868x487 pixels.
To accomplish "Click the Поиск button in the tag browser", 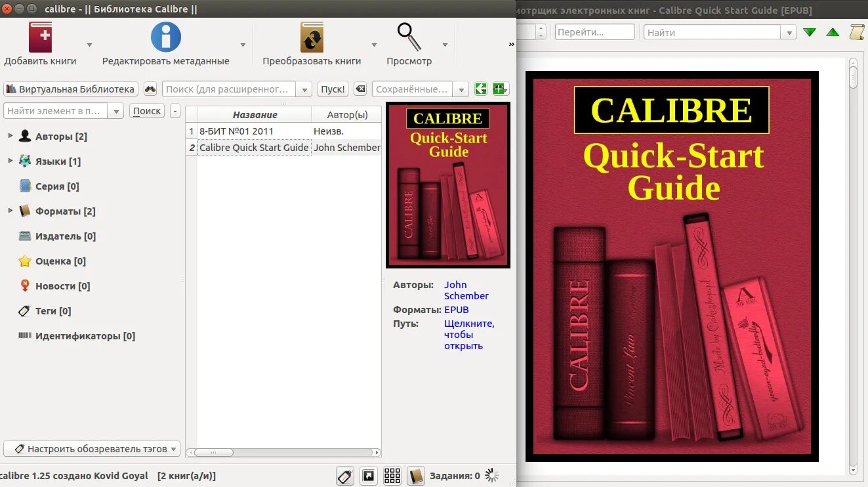I will 147,111.
